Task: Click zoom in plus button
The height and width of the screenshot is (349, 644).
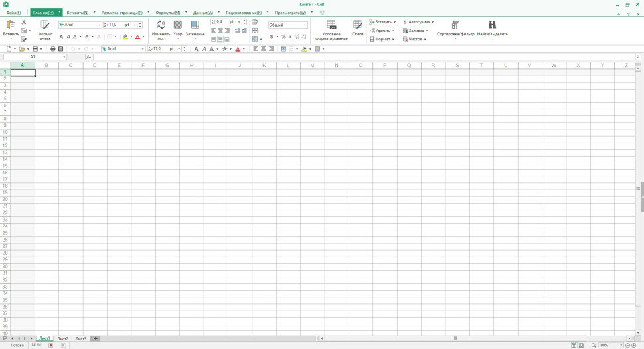Action: (634, 345)
